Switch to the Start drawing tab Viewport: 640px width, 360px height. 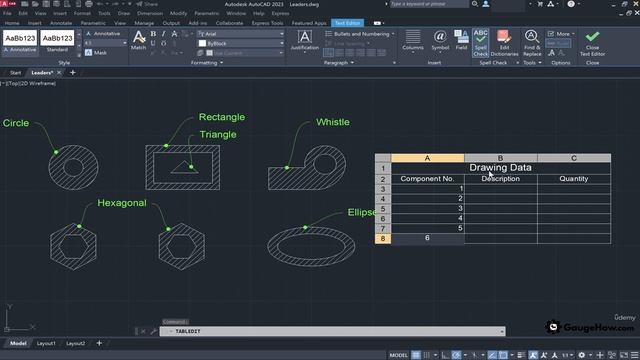coord(16,73)
